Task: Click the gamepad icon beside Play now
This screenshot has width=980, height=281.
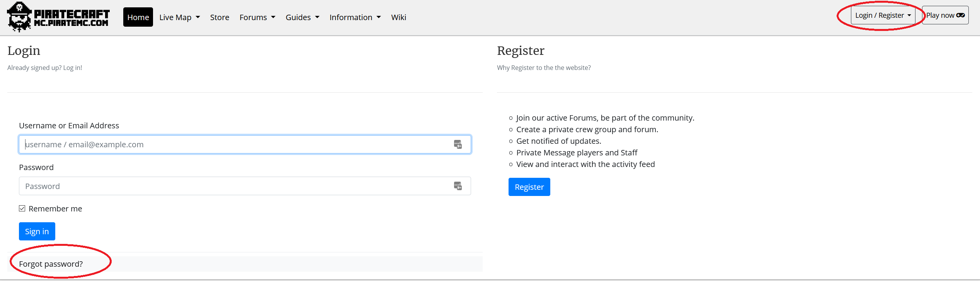Action: click(960, 15)
